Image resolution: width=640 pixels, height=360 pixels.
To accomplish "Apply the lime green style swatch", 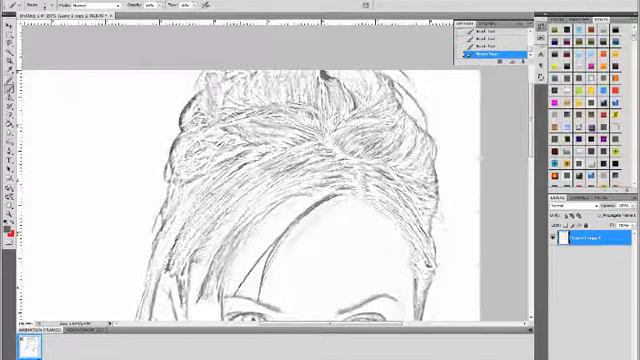I will coord(579,90).
